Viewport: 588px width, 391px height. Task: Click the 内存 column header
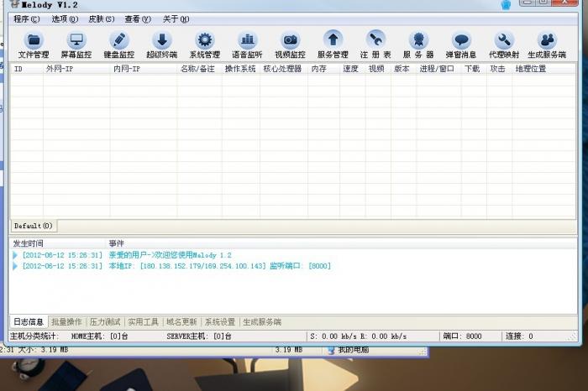point(324,69)
